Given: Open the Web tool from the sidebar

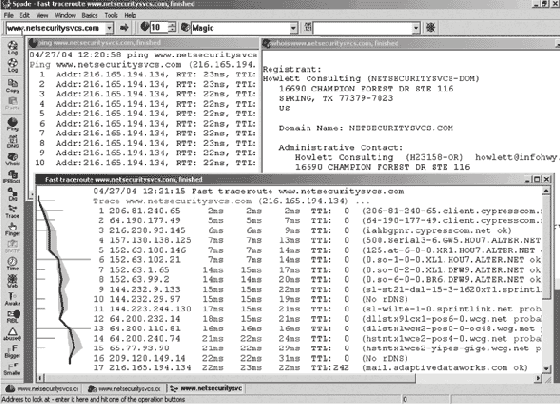Looking at the screenshot, I should (x=12, y=281).
